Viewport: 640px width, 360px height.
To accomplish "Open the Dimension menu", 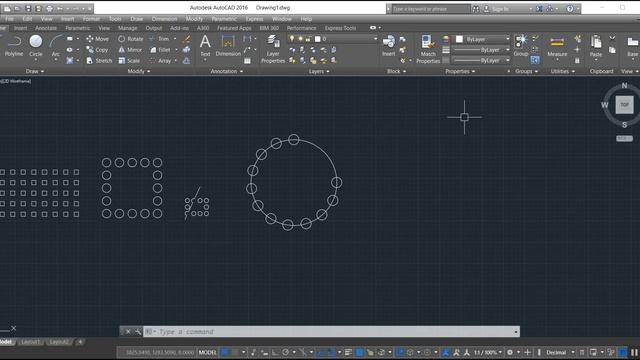I will coord(164,19).
